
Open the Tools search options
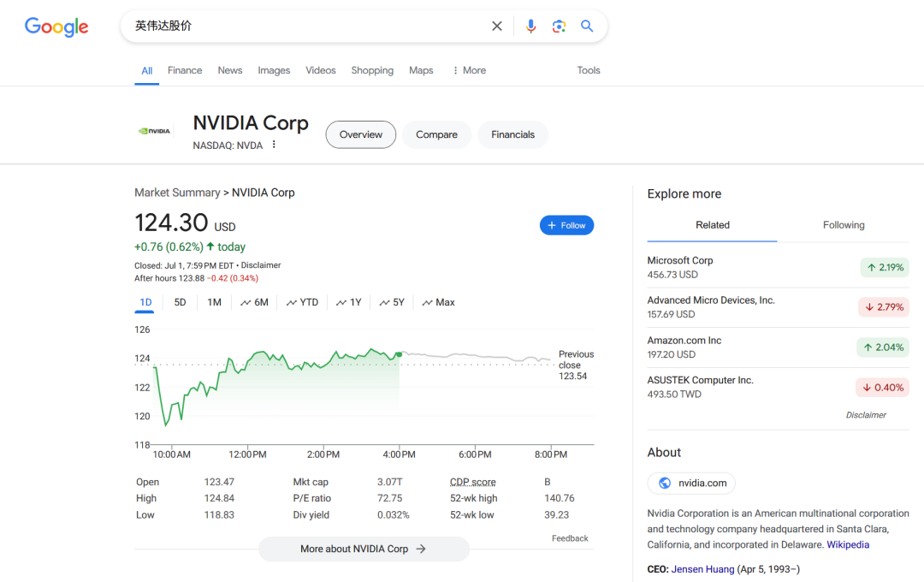[x=588, y=70]
